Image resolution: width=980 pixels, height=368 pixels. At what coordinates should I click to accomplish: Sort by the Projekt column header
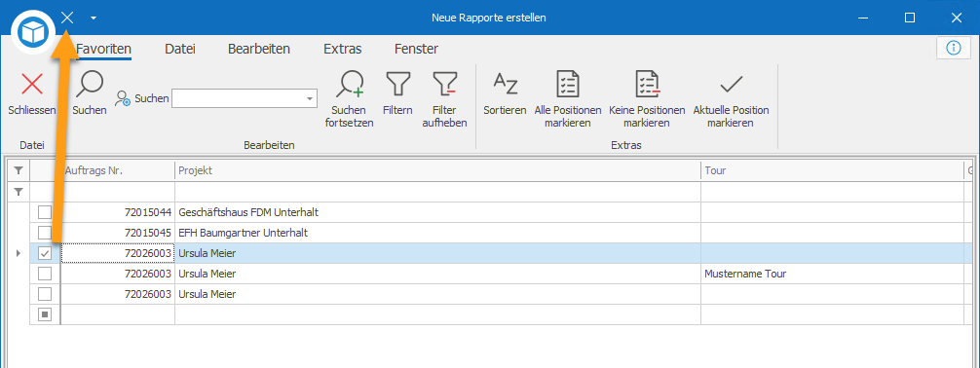(x=437, y=170)
